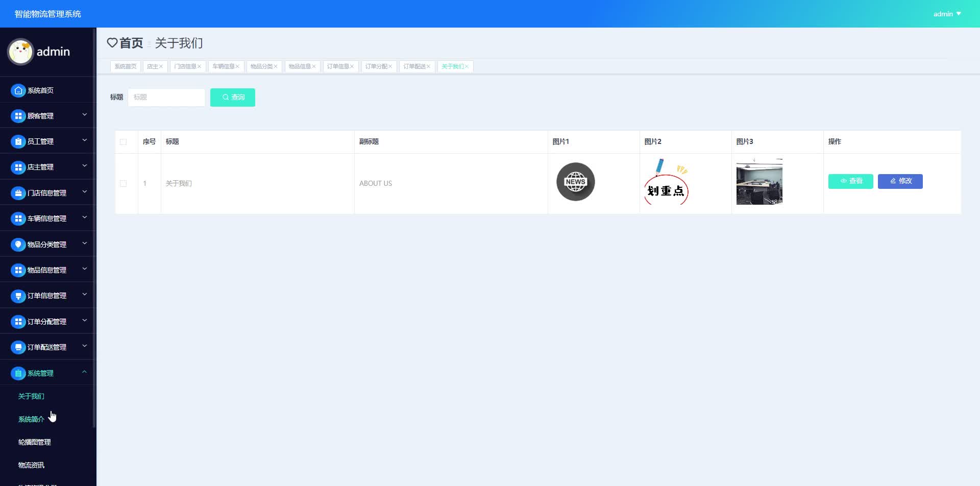Expand the 物品信息管理 chevron
This screenshot has width=980, height=486.
coord(85,269)
